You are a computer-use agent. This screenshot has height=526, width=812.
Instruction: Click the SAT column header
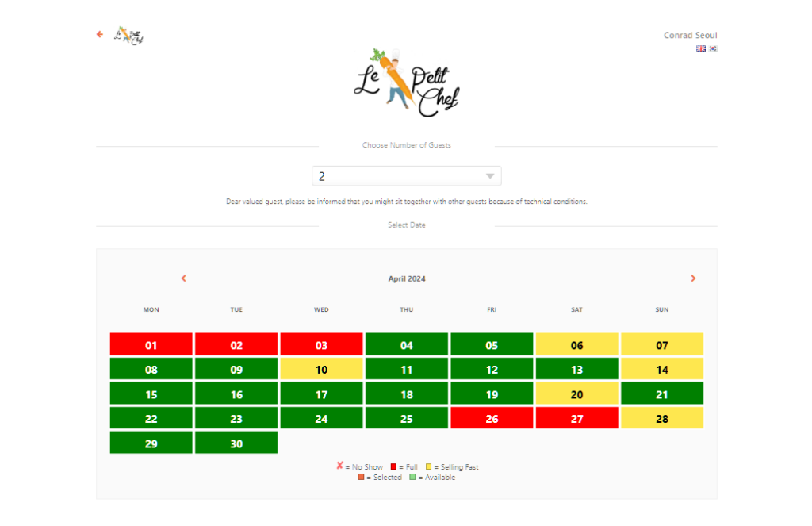point(577,309)
